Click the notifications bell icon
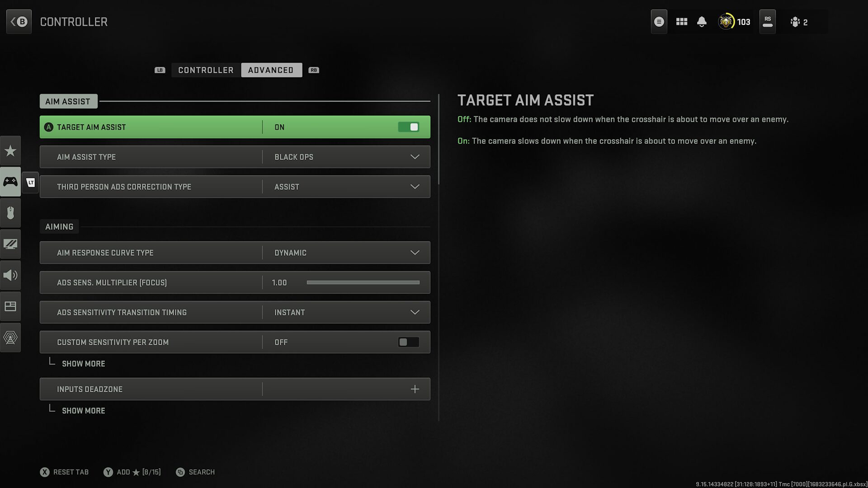 pyautogui.click(x=702, y=22)
